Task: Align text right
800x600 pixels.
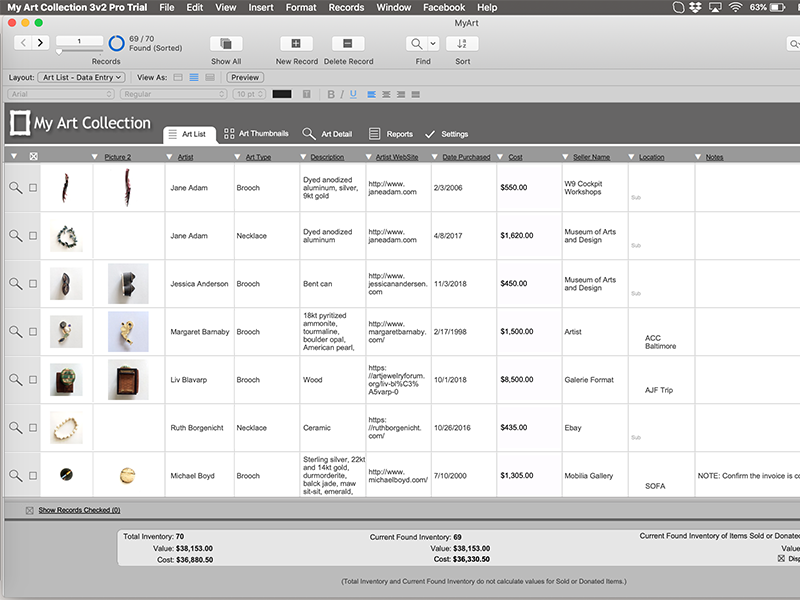Action: coord(401,94)
